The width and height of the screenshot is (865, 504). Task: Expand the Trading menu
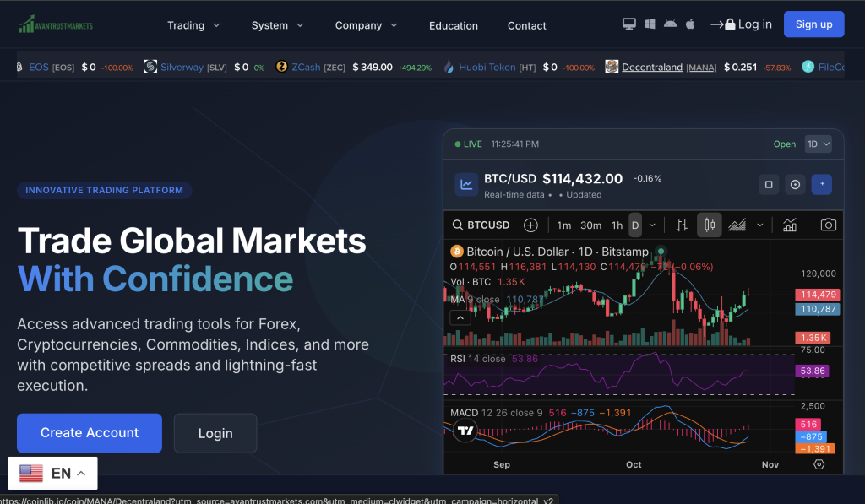193,25
